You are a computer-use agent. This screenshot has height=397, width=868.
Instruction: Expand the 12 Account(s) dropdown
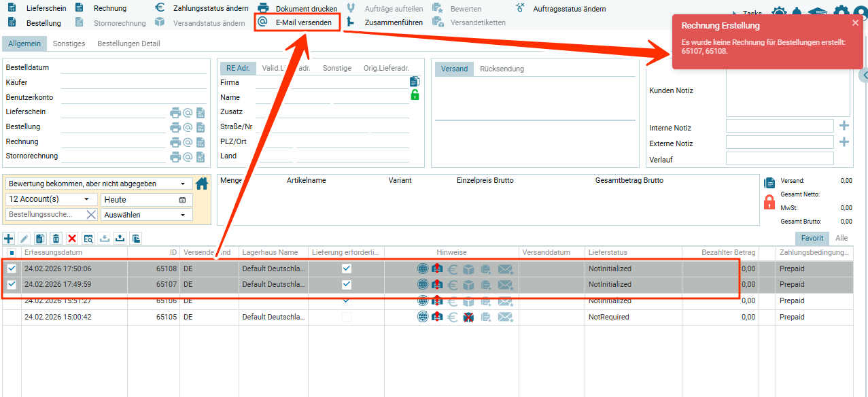pos(52,199)
